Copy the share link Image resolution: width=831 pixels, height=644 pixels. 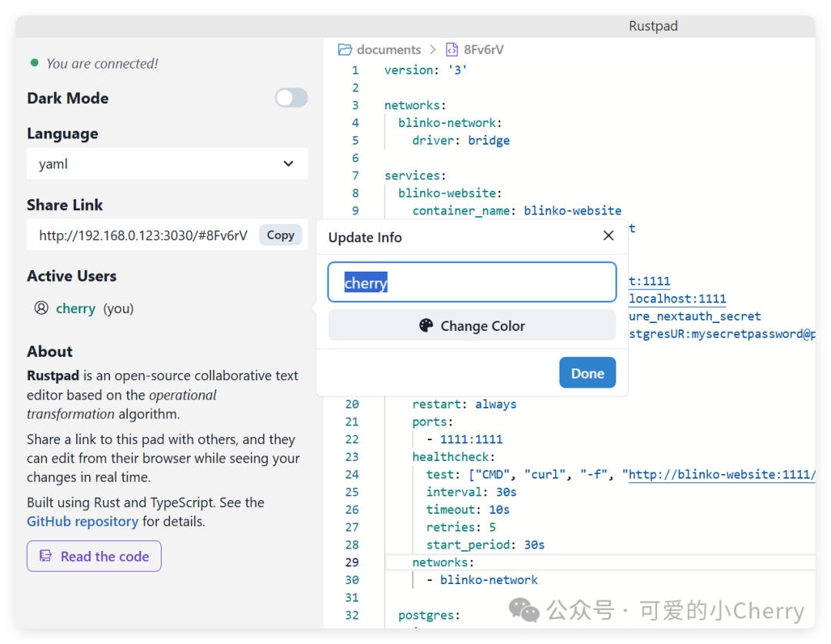[x=280, y=235]
